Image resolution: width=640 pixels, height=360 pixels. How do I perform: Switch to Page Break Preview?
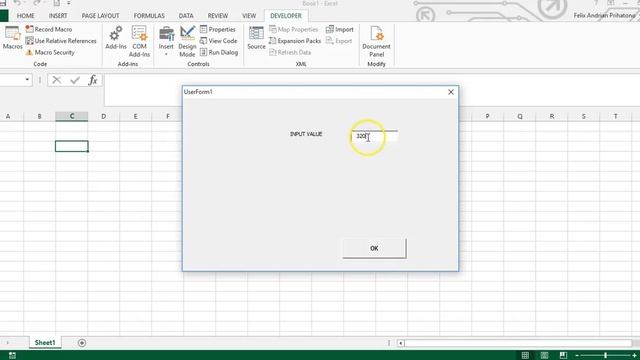(x=563, y=355)
